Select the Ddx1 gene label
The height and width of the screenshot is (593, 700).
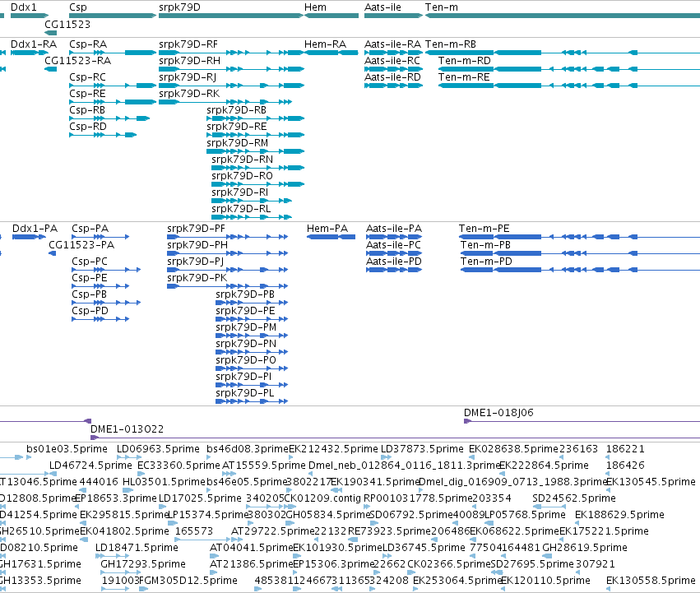pos(24,7)
